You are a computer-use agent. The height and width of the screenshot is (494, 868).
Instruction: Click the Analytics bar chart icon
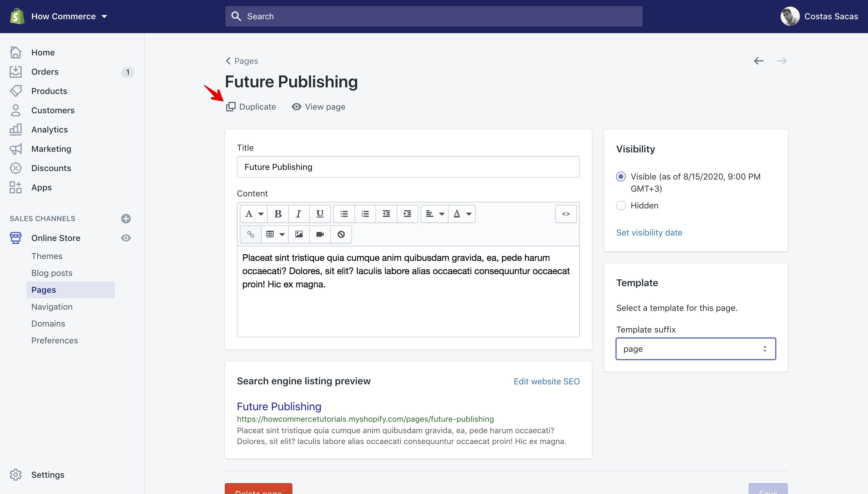coord(16,130)
